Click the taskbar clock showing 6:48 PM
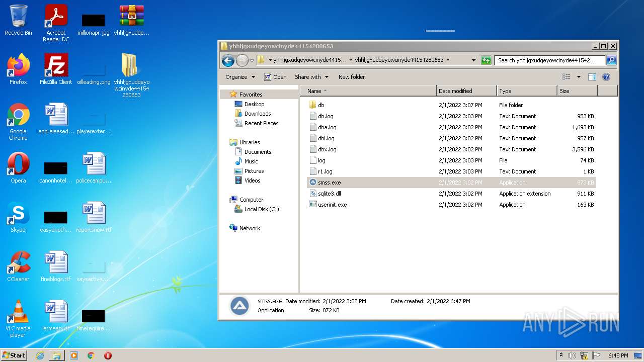Image resolution: width=644 pixels, height=362 pixels. click(618, 355)
